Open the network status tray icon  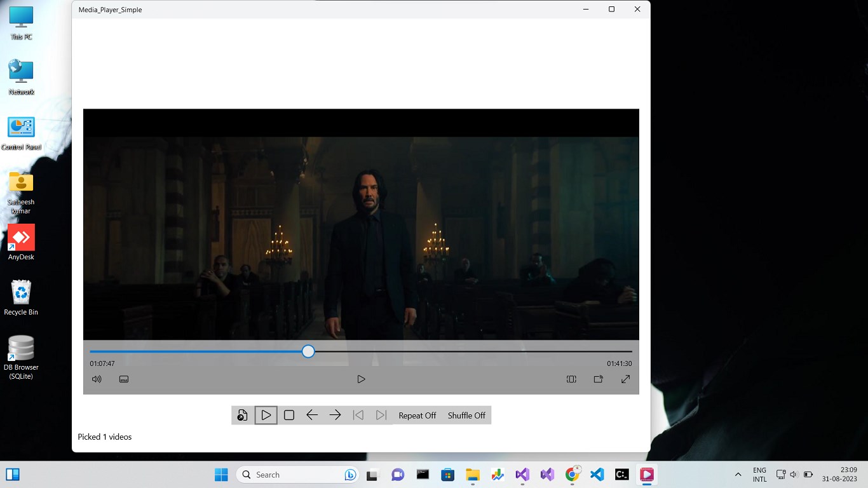click(x=782, y=475)
